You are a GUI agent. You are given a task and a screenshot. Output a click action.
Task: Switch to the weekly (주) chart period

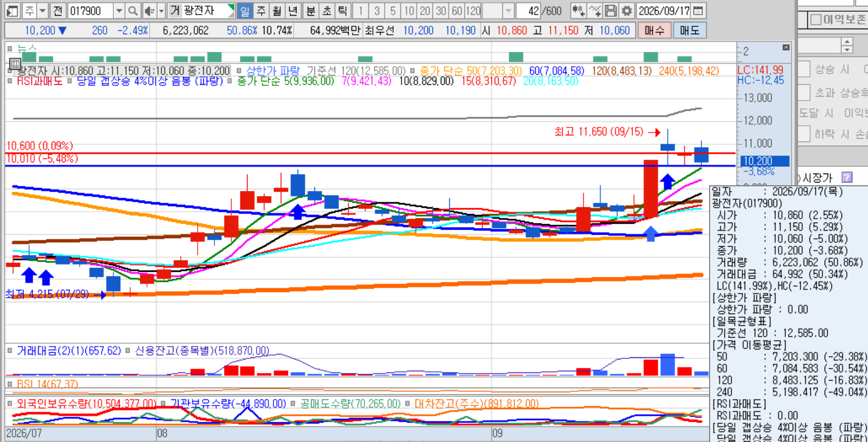[261, 11]
